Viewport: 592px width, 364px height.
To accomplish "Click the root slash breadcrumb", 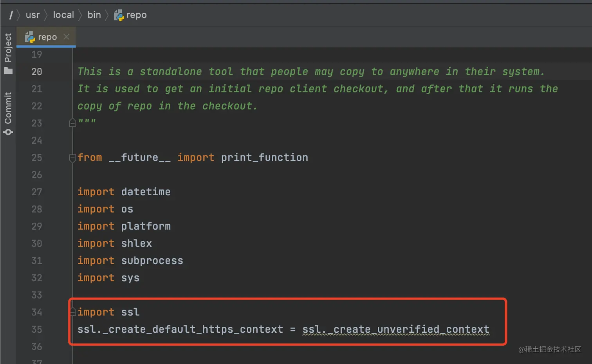I will [x=11, y=15].
